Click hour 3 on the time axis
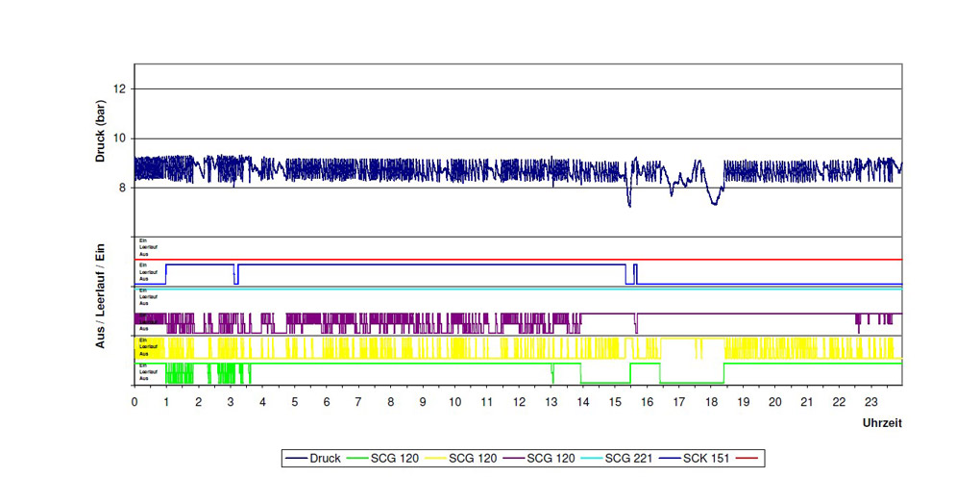Image resolution: width=980 pixels, height=477 pixels. click(231, 401)
